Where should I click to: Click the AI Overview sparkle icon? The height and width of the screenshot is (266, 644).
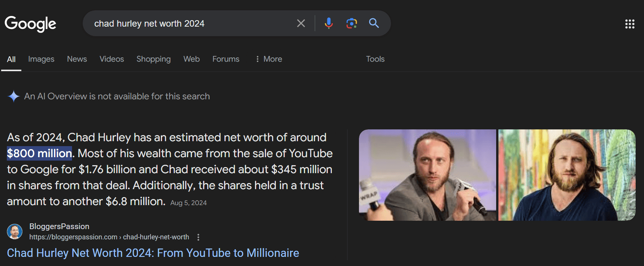[x=14, y=96]
